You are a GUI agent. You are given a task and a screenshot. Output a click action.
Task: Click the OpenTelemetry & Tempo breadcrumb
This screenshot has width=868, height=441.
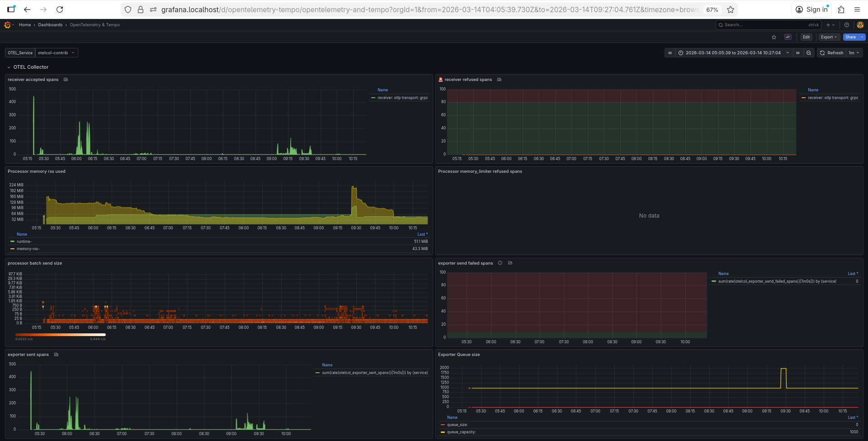click(94, 25)
